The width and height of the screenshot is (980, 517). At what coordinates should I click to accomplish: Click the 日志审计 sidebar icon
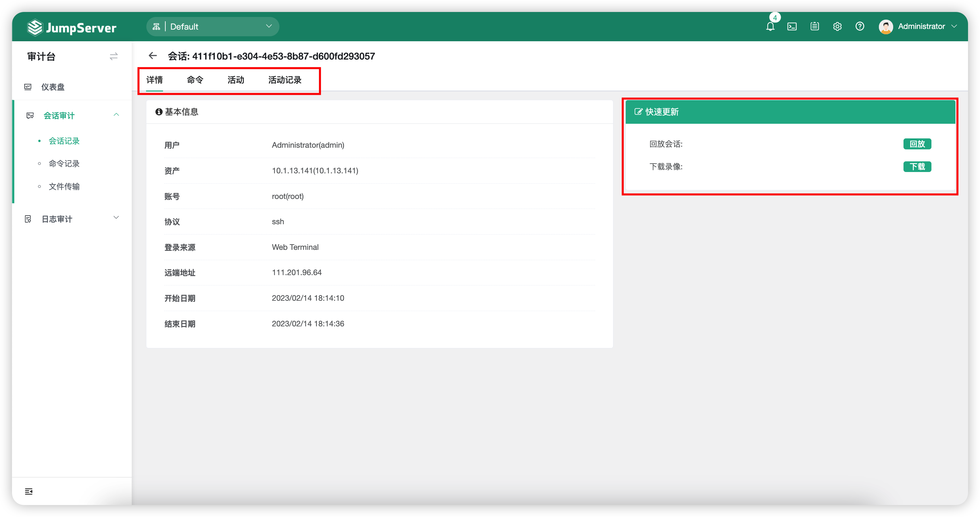28,219
